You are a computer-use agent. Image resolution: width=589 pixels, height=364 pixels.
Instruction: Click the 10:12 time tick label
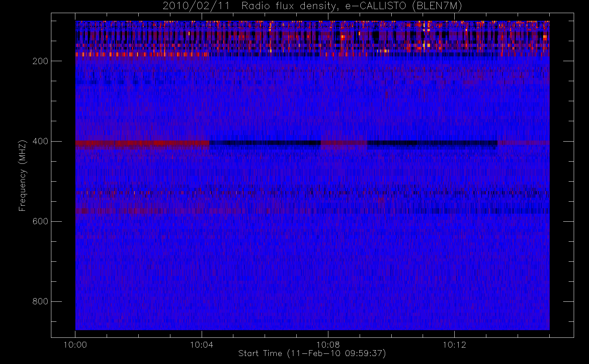pos(454,345)
